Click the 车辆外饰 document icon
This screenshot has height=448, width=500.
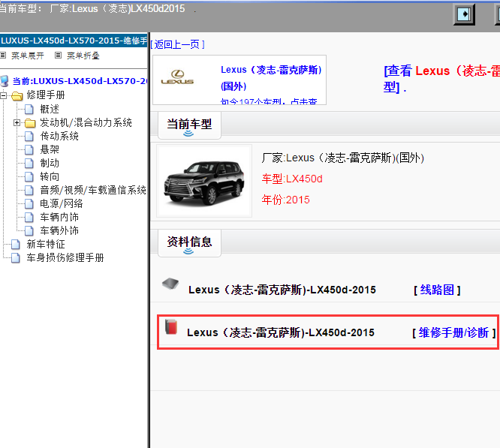[x=29, y=230]
